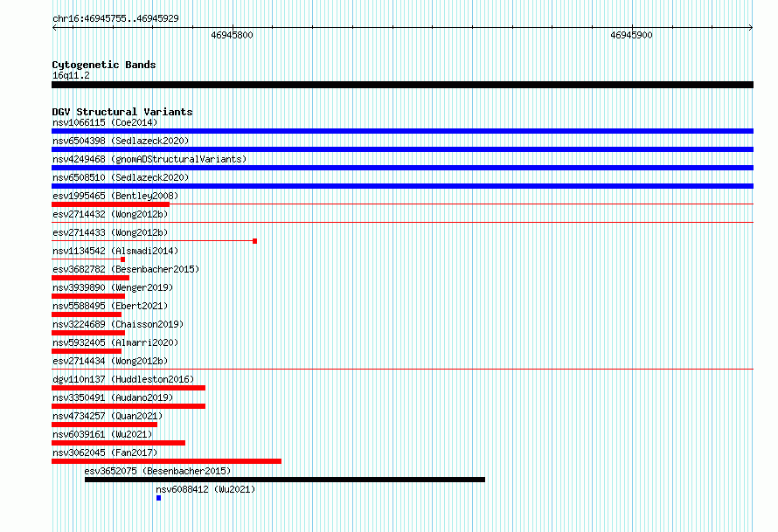
Task: Click the red bar under esv1995465
Action: [x=111, y=204]
